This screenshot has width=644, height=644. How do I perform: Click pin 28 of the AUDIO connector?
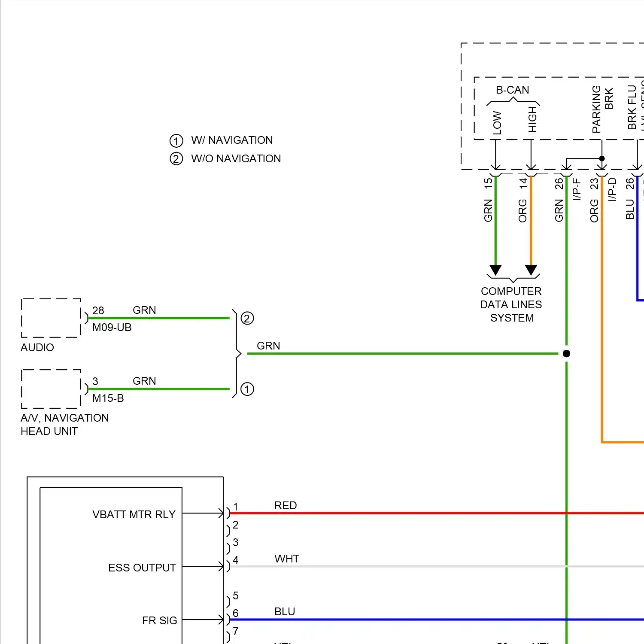pos(98,310)
